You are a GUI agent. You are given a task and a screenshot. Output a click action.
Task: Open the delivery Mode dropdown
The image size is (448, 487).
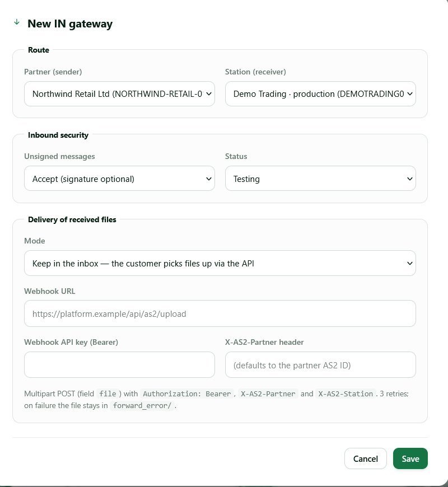coord(220,263)
